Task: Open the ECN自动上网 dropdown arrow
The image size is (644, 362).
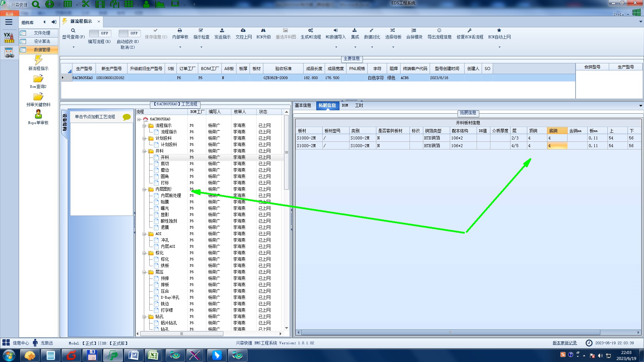Action: (x=499, y=47)
